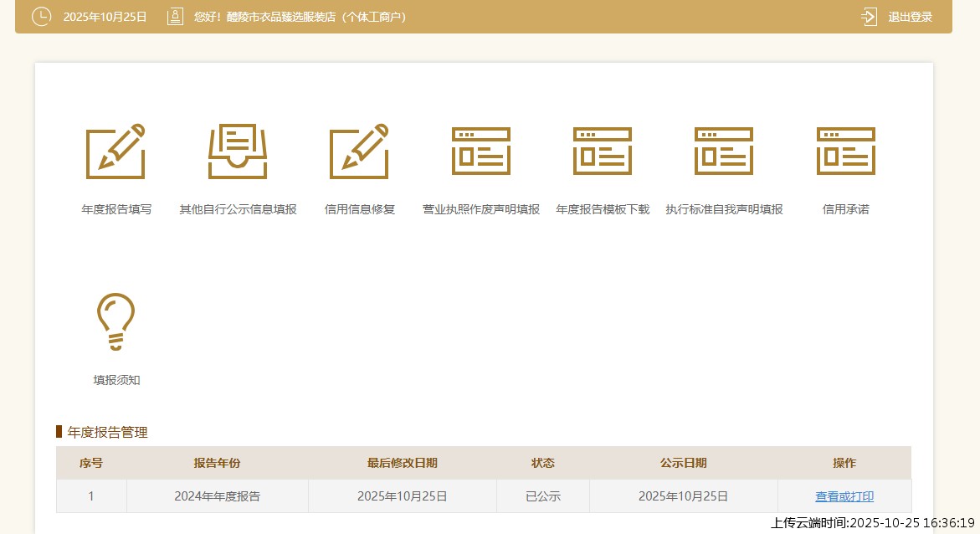Open the 年度报告填写 pencil icon

tap(115, 151)
